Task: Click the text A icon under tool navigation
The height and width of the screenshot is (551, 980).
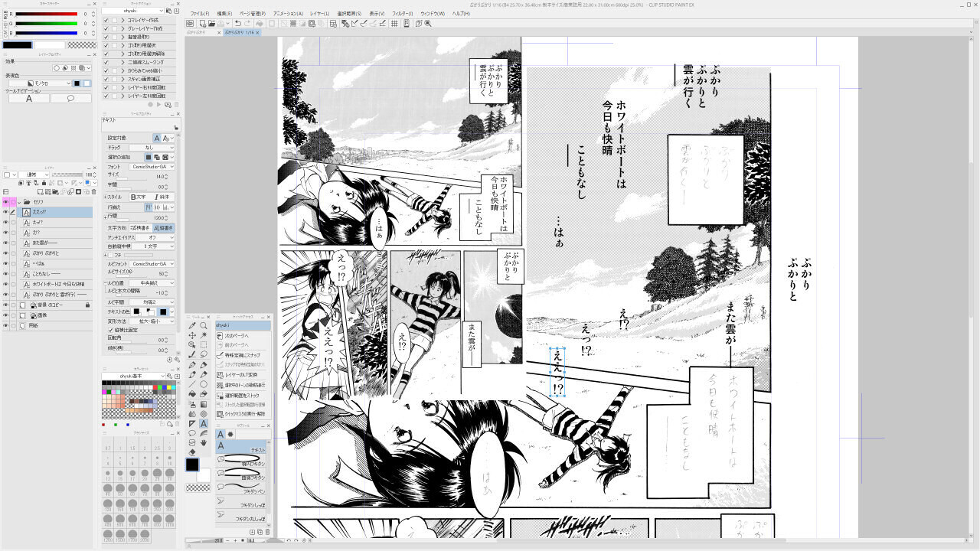Action: tap(29, 99)
